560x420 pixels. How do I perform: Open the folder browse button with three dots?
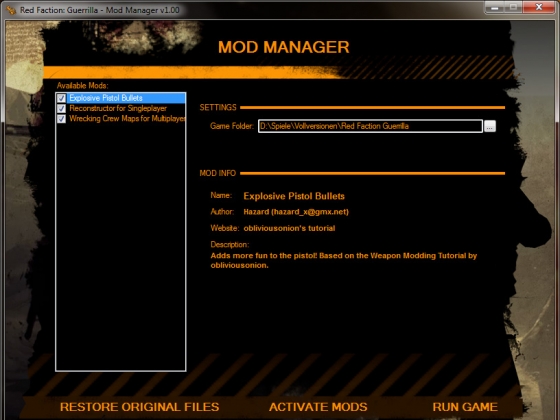click(x=490, y=126)
